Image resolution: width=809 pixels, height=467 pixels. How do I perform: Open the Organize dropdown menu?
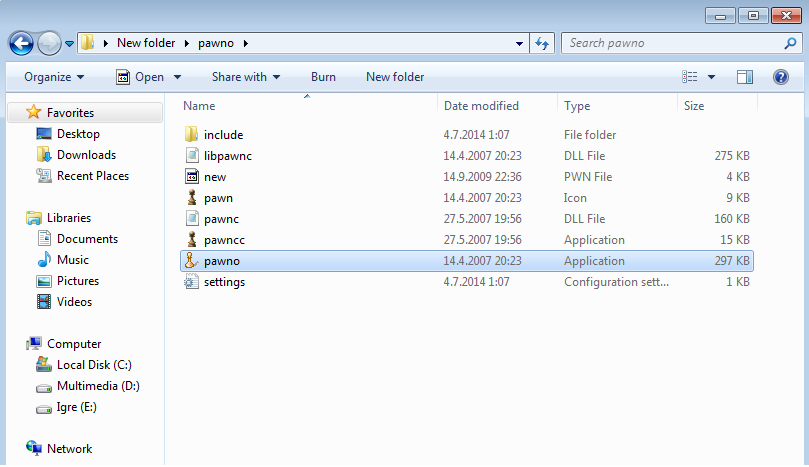(54, 77)
